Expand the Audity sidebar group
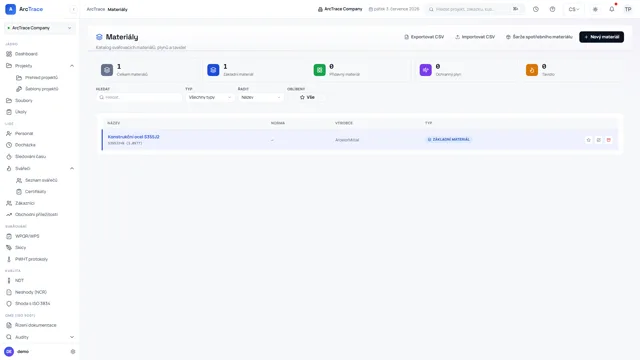This screenshot has width=640, height=360. click(x=72, y=337)
